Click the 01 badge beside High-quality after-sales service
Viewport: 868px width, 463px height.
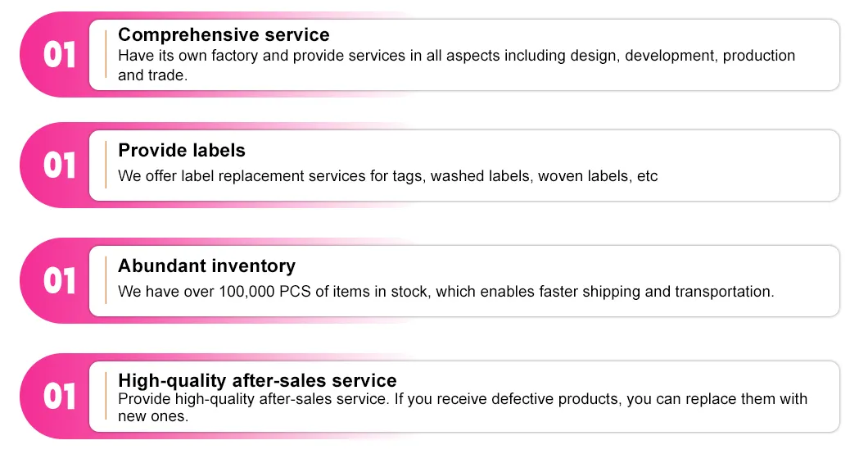[x=59, y=397]
